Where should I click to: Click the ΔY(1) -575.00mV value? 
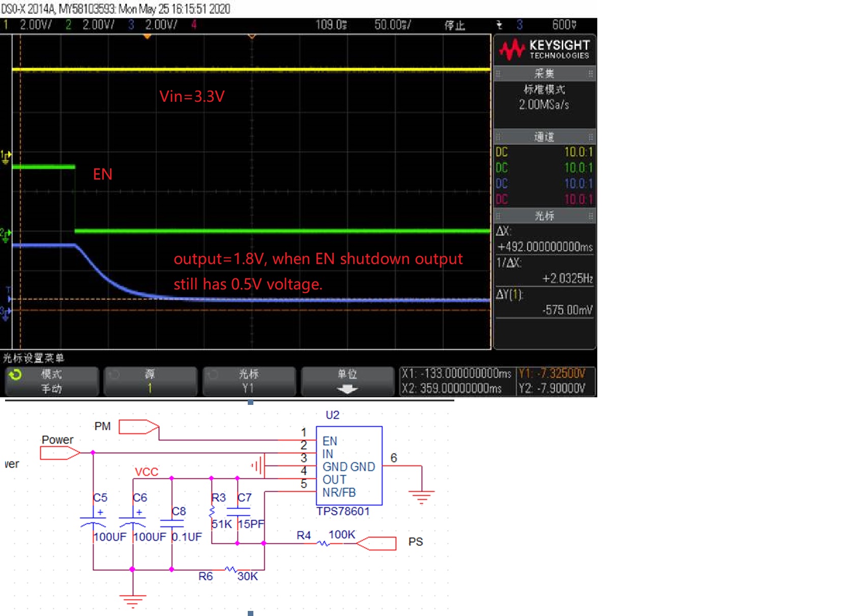[567, 310]
